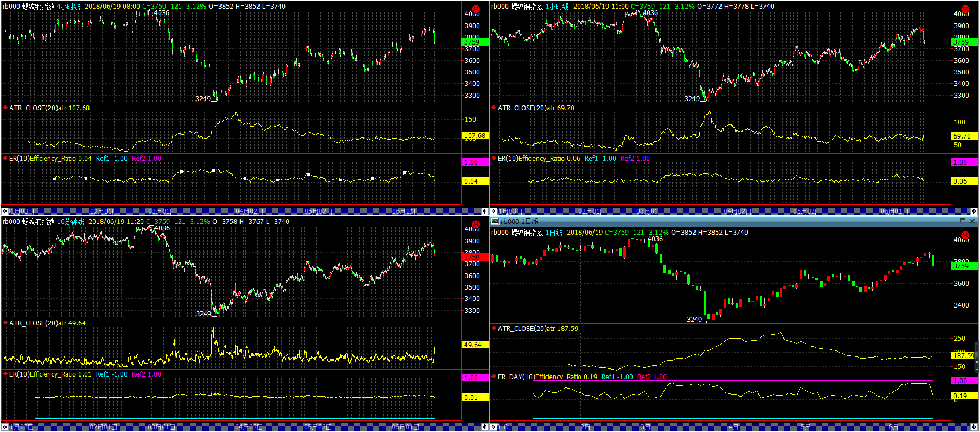Click the red face icon in 1-hour chart
Image resolution: width=980 pixels, height=432 pixels.
coord(965,9)
